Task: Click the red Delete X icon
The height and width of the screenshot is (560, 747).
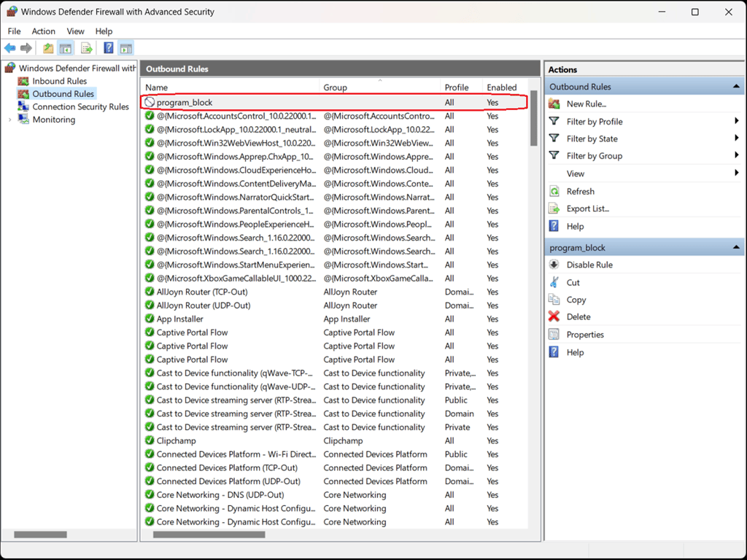Action: (554, 317)
